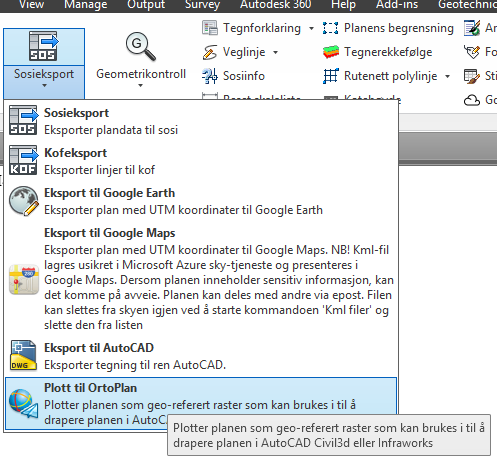Click the cloud icon in ribbon
Viewport: 497px width, 467px height.
tap(472, 100)
